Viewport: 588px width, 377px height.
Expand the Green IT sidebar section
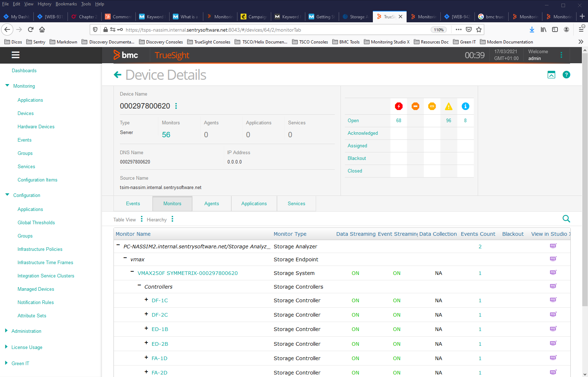6,363
